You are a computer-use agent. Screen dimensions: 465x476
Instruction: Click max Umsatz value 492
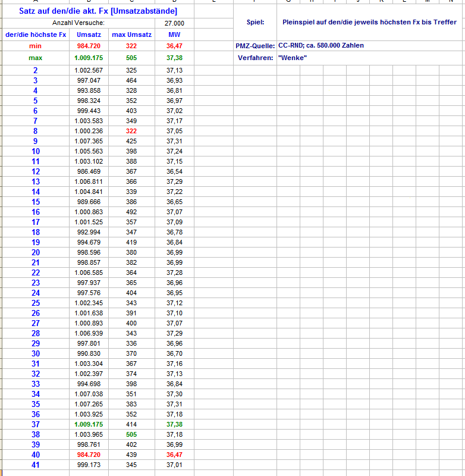click(131, 212)
